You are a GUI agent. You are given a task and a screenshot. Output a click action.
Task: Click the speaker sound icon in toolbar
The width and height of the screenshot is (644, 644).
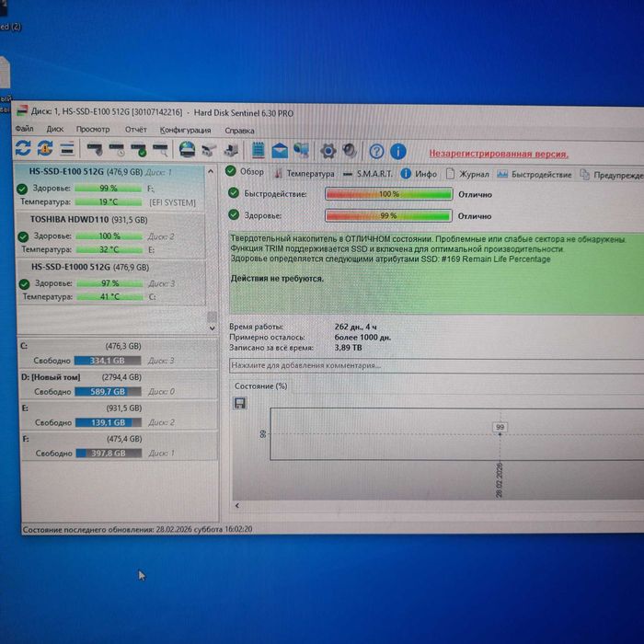pos(350,151)
